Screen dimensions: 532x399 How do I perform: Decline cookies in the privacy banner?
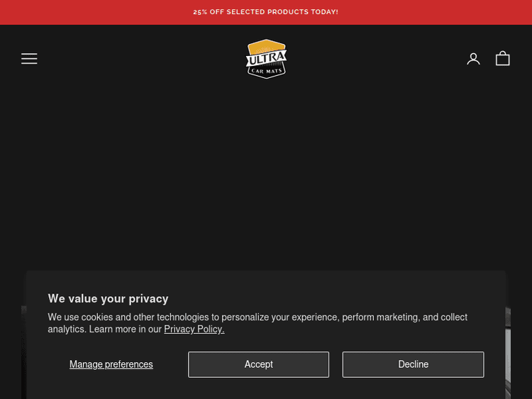[413, 364]
